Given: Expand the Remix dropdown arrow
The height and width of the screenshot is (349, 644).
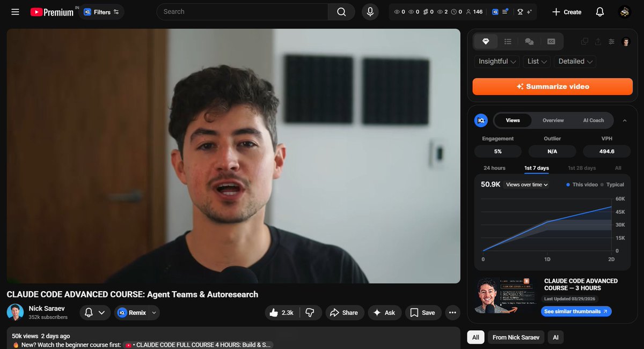Looking at the screenshot, I should [x=155, y=313].
